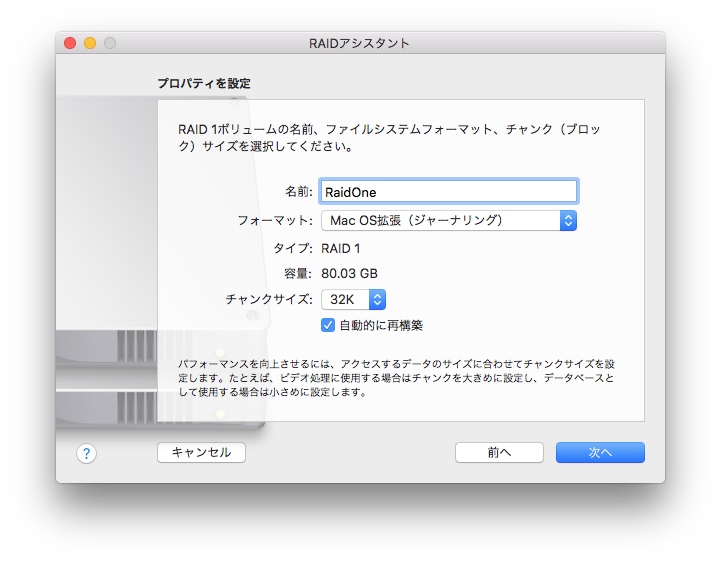Open the チャンクサイズ 32K dropdown

(x=353, y=299)
